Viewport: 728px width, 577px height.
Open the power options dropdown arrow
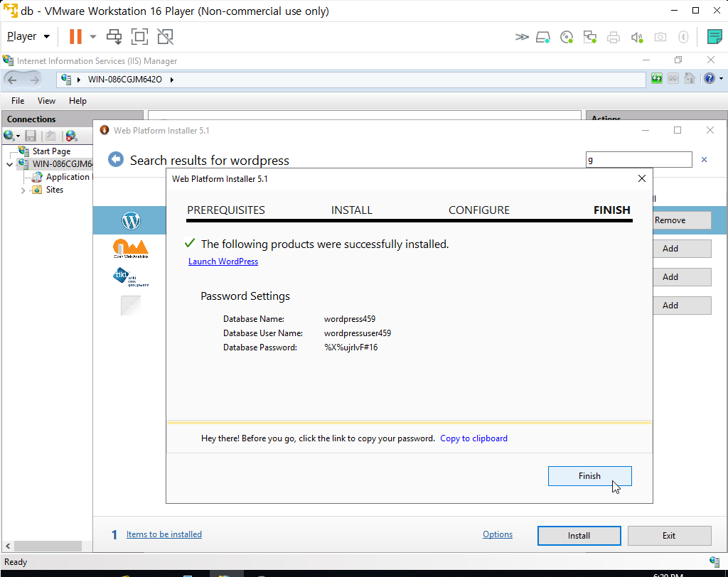pyautogui.click(x=93, y=37)
